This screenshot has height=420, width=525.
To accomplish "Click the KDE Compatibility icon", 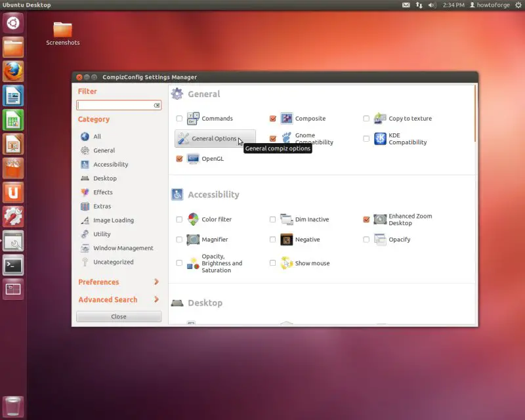I will (380, 138).
